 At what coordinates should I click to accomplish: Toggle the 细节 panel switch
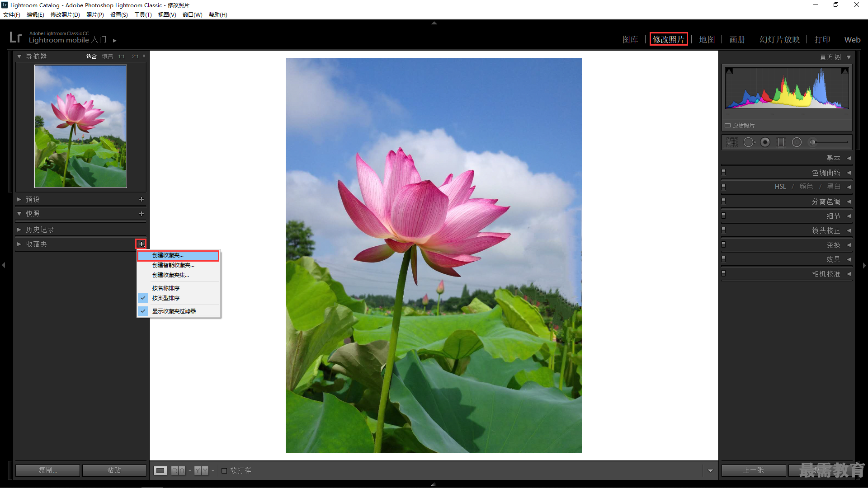[724, 216]
